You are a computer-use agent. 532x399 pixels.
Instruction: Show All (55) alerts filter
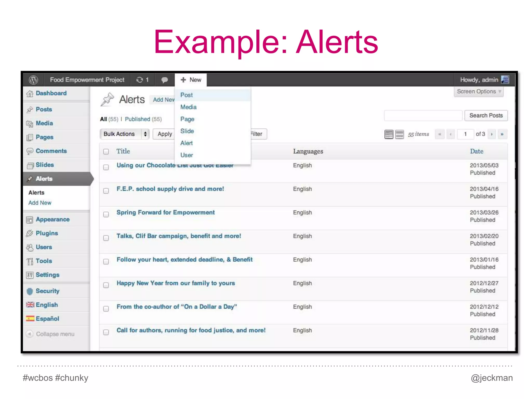[x=109, y=119]
